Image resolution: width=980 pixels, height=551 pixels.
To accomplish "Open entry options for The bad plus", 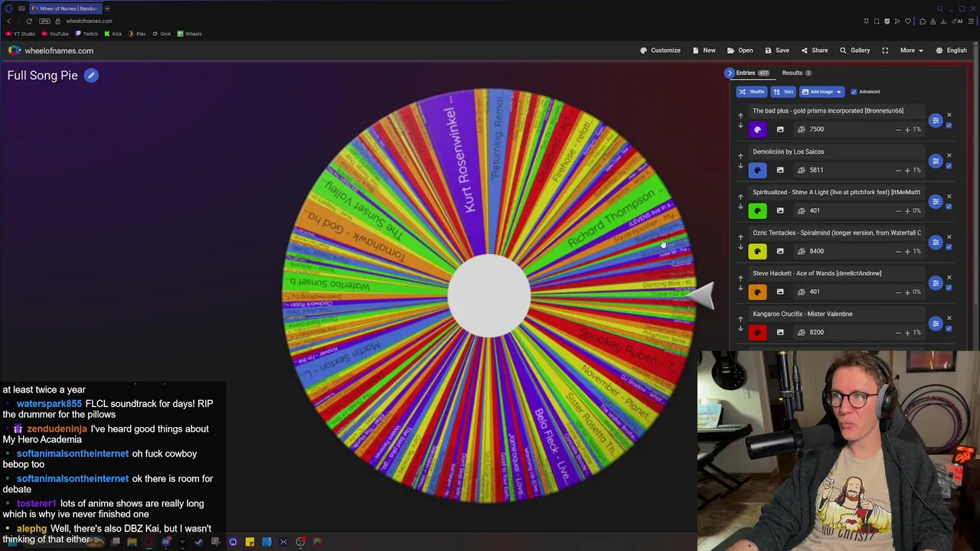I will coord(935,120).
